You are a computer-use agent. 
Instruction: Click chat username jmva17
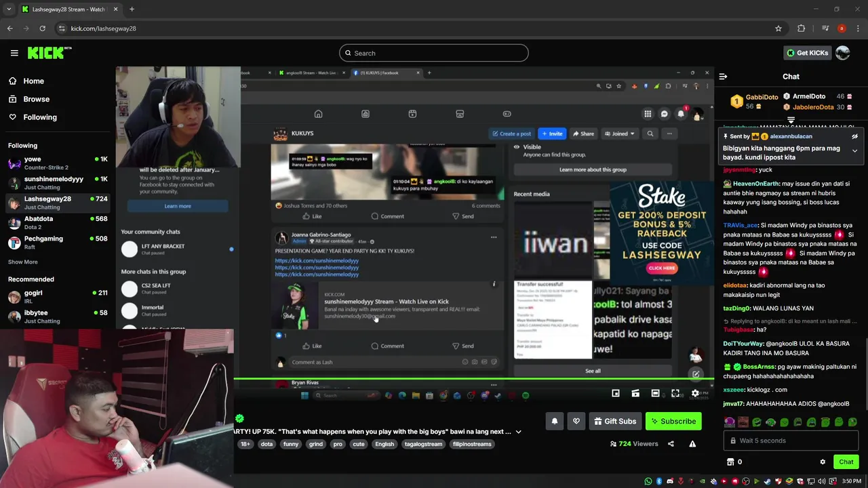733,404
